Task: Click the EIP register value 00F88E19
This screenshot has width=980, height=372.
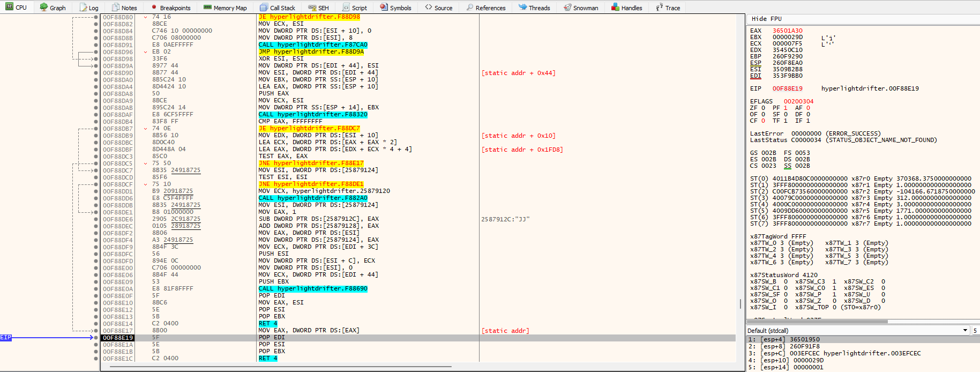Action: coord(787,88)
